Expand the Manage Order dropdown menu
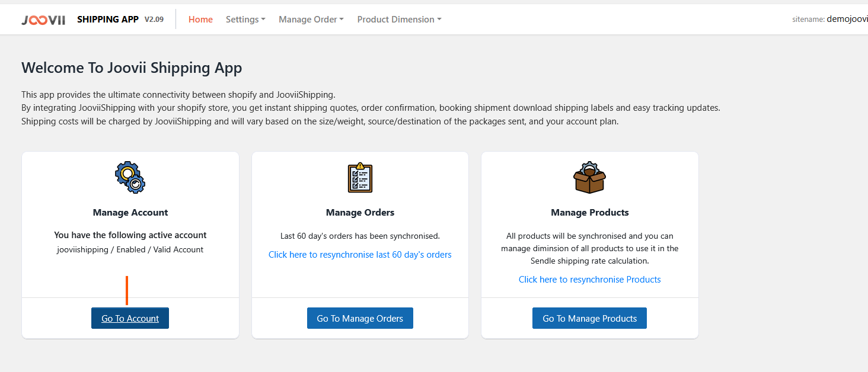 (x=311, y=20)
